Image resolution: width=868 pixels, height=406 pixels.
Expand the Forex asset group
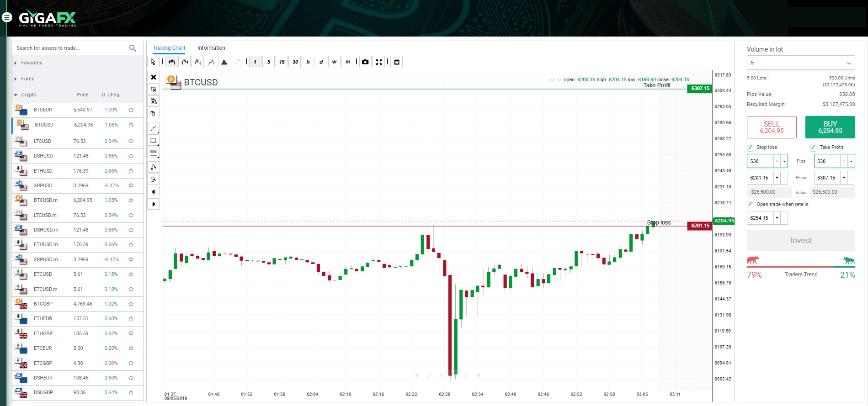point(27,79)
